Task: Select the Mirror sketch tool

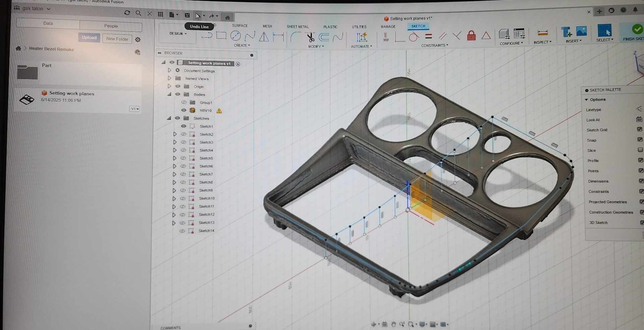Action: 264,36
